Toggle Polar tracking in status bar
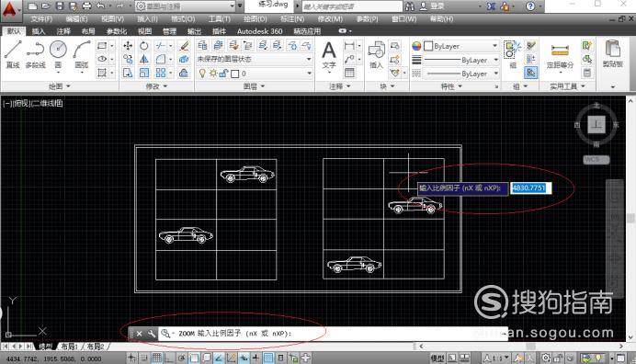Screen dimensions: 636x364 (181, 358)
